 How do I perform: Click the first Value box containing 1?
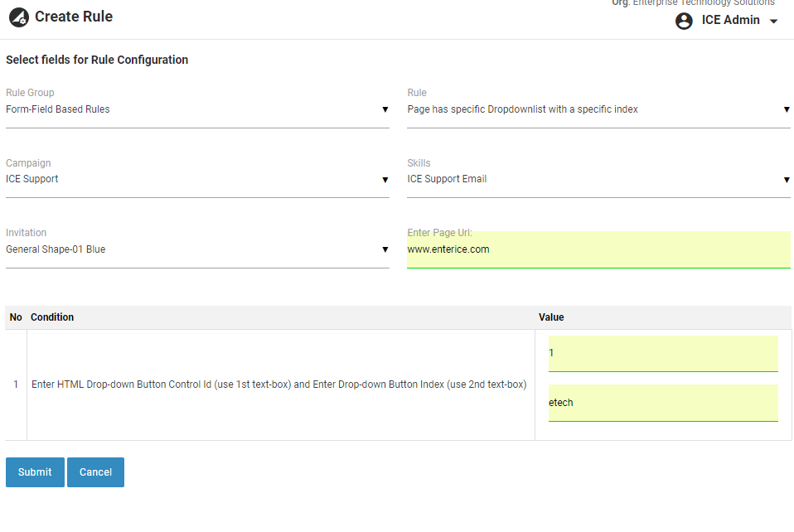(x=663, y=354)
